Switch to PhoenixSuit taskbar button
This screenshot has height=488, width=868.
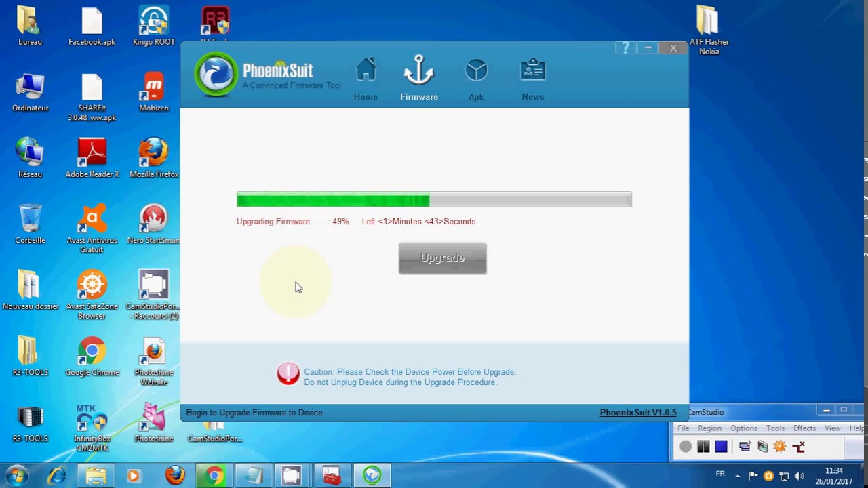372,476
